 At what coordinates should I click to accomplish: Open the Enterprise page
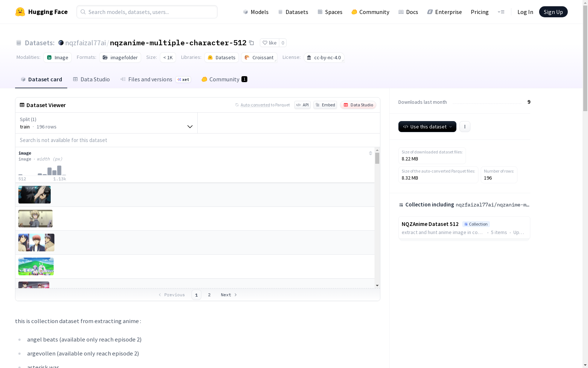pos(445,12)
